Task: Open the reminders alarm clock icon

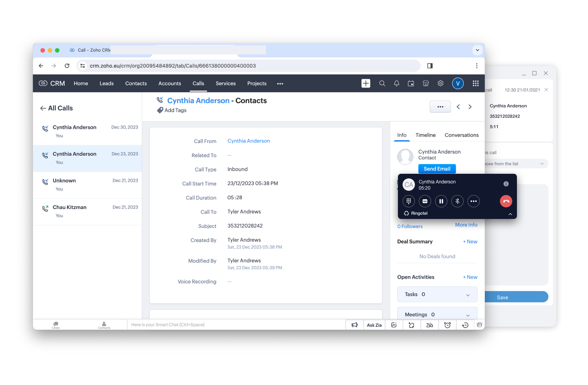Action: coord(447,325)
